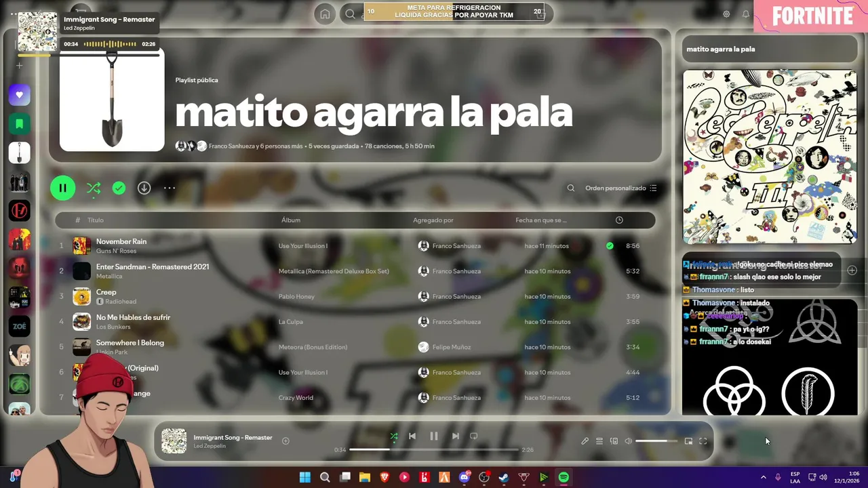Viewport: 868px width, 488px height.
Task: Toggle shuffle next to the green pause button
Action: click(x=94, y=188)
